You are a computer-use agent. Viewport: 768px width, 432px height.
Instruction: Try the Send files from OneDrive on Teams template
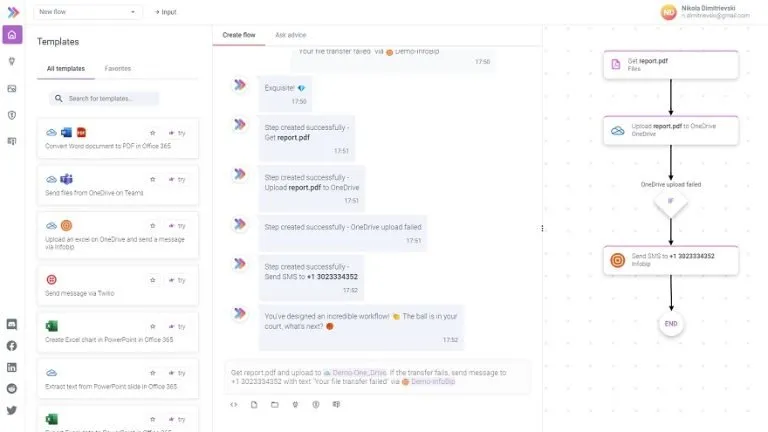pos(177,180)
